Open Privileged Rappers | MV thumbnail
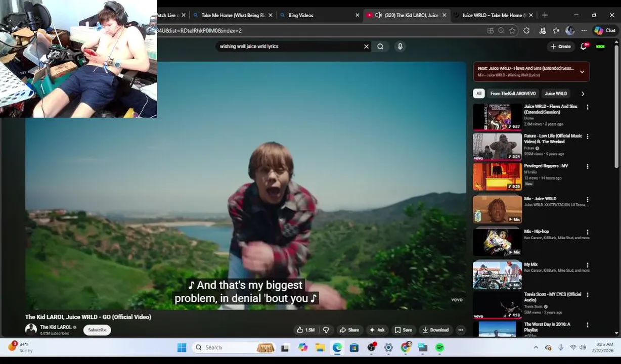 click(497, 176)
